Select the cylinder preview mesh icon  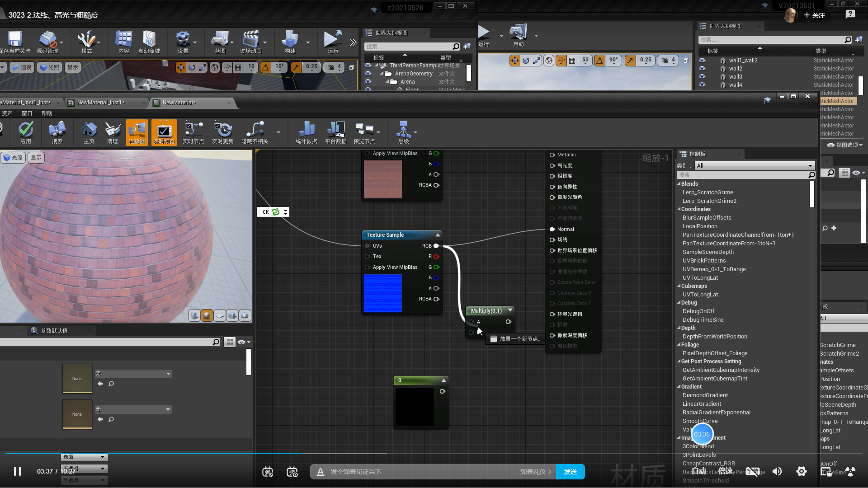194,315
